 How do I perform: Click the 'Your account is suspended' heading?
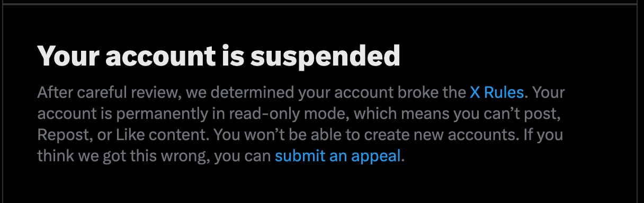[x=218, y=56]
